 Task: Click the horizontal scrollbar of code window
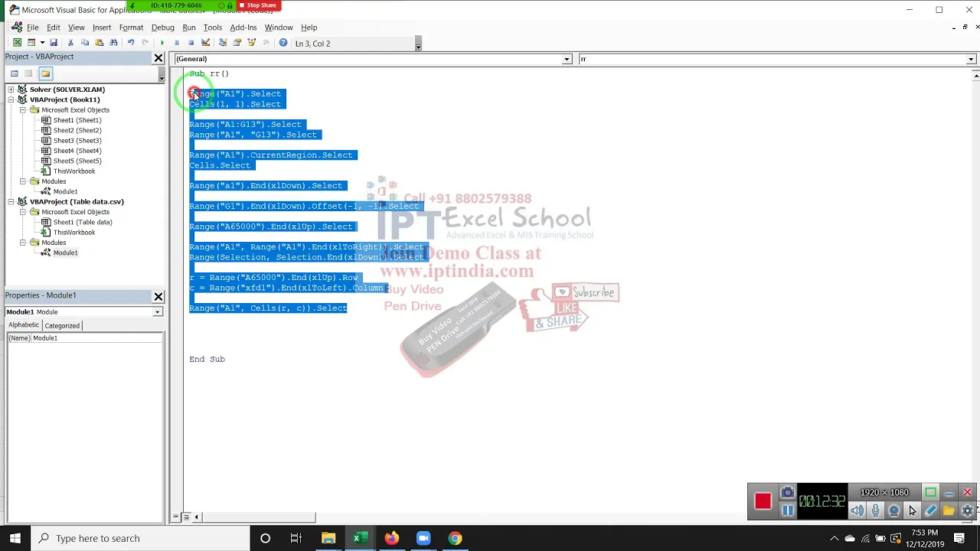(257, 517)
